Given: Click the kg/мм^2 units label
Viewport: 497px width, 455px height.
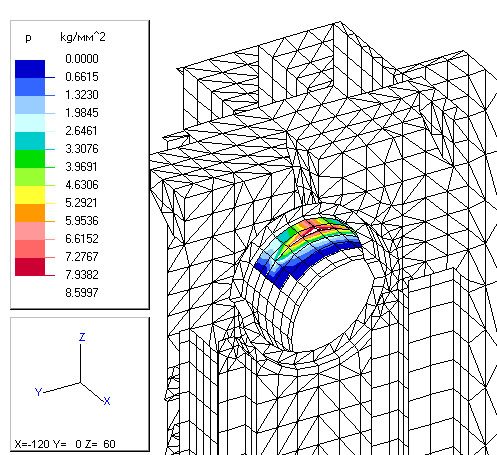Looking at the screenshot, I should pos(83,37).
